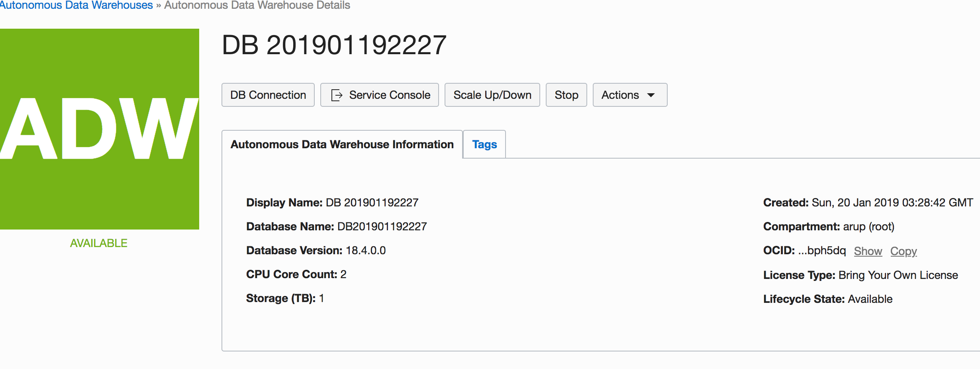Viewport: 980px width, 369px height.
Task: Select the Autonomous Data Warehouse Information tab
Action: point(342,144)
